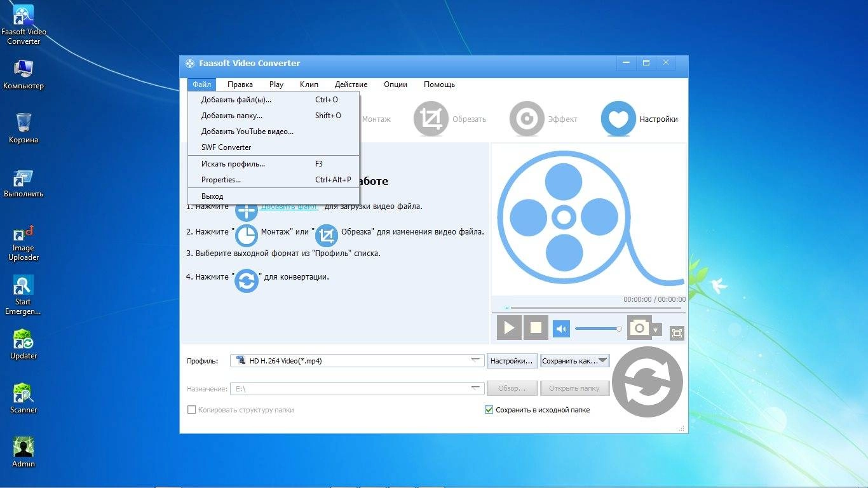The width and height of the screenshot is (868, 488).
Task: Select Искать профиль... menu entry
Action: point(274,164)
